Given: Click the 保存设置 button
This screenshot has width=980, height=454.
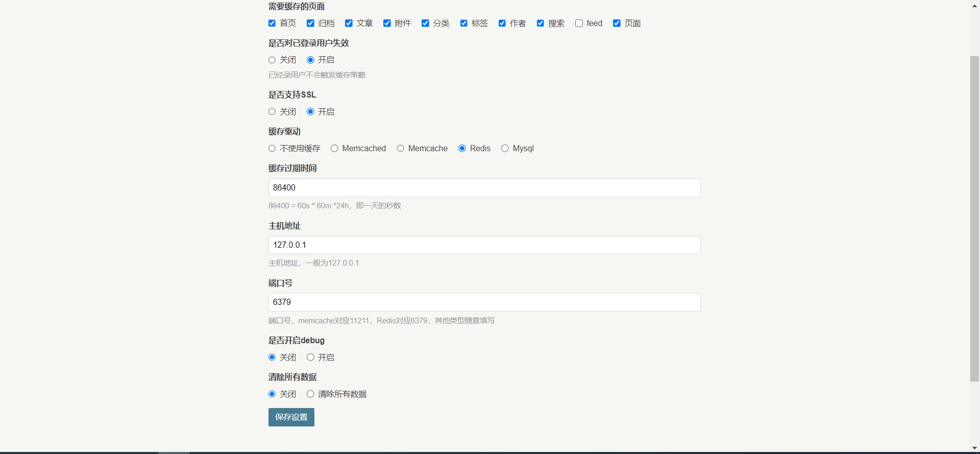Looking at the screenshot, I should point(291,417).
